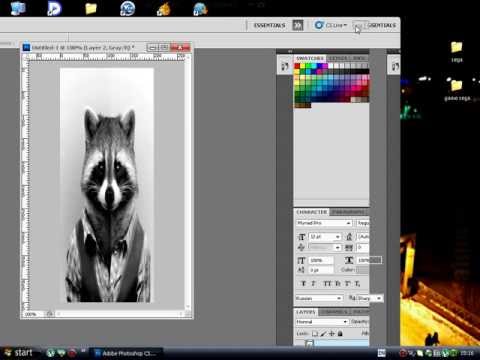Click the kerning icon in Character panel
Screen dimensions: 480x360
click(x=301, y=247)
